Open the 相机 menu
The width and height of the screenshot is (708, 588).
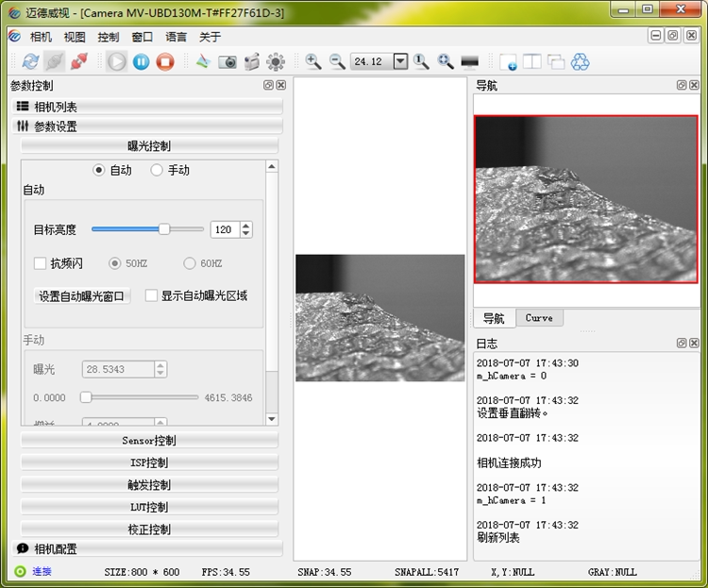41,37
